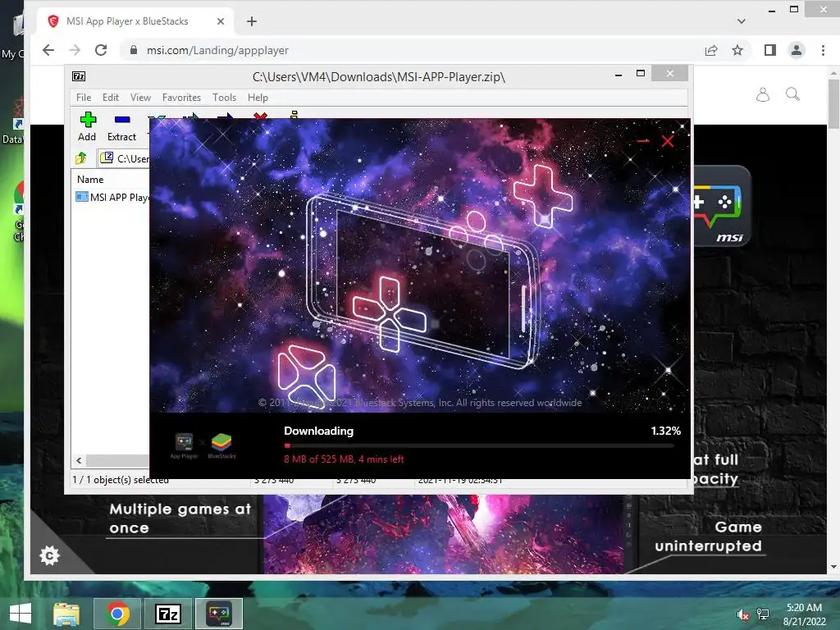This screenshot has width=840, height=630.
Task: Open Chrome side panel
Action: pos(769,50)
